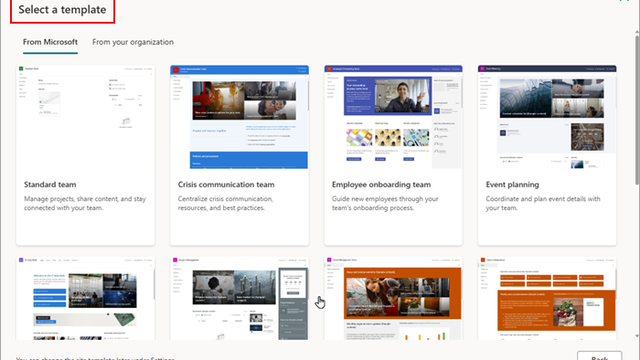Click the 'Guide new employees' description
This screenshot has width=640, height=360.
point(385,203)
